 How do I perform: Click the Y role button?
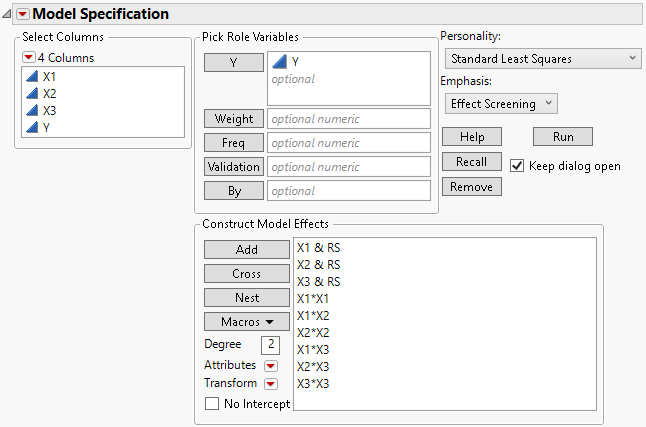click(x=234, y=62)
